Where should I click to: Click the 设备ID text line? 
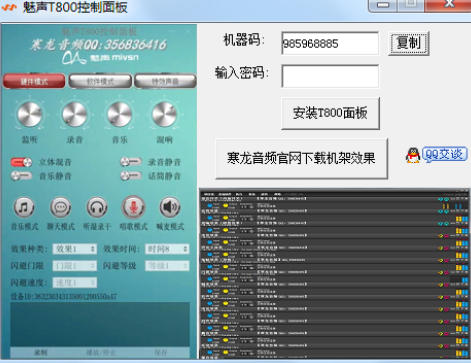(x=63, y=296)
